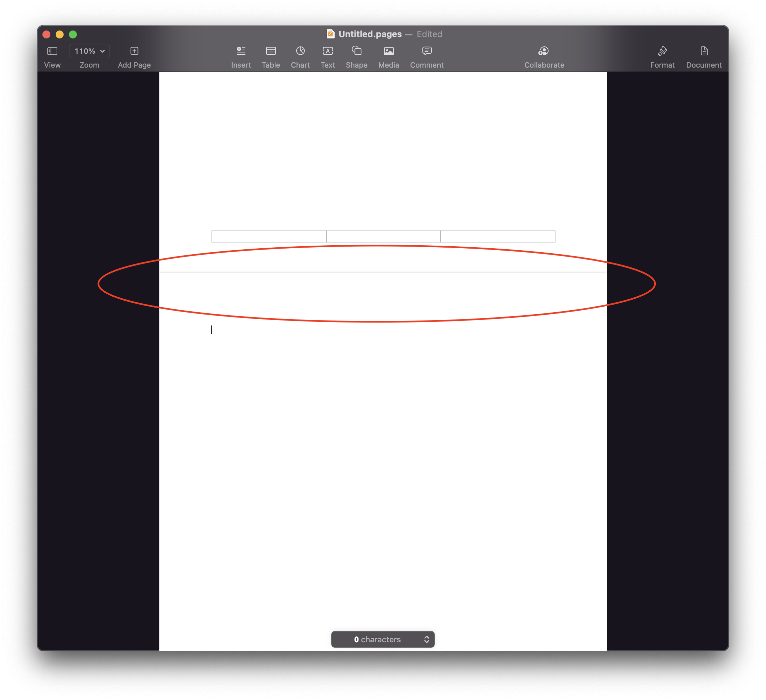
Task: Click the Edited status label
Action: 429,34
